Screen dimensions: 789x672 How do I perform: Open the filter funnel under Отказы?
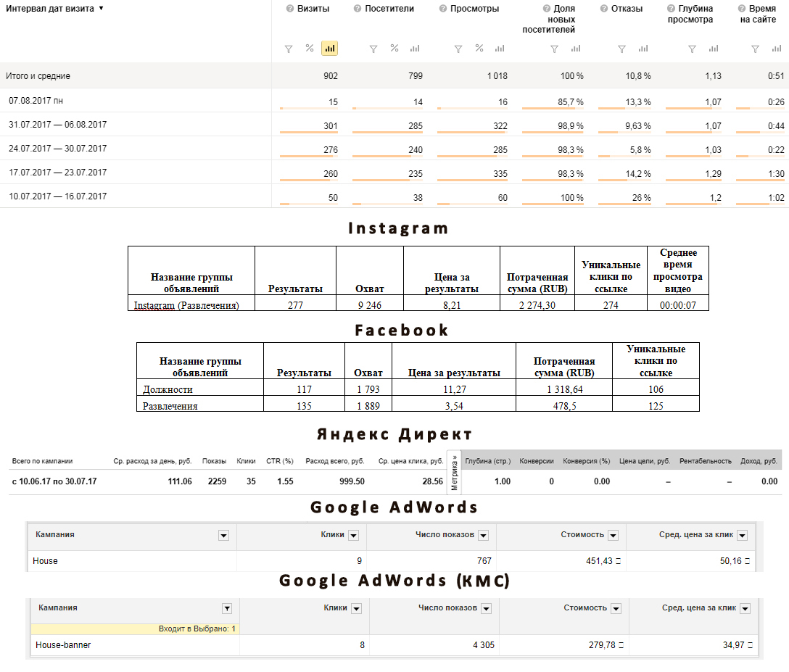pos(622,49)
